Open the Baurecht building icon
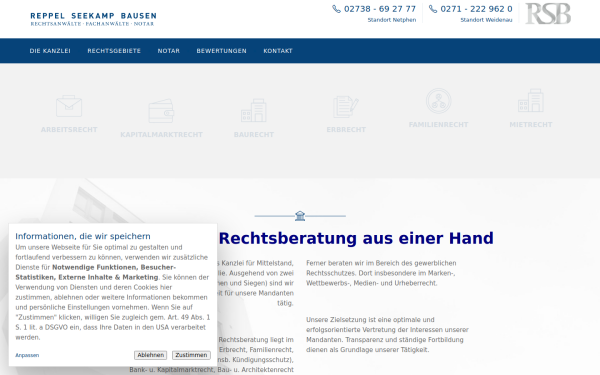 254,111
